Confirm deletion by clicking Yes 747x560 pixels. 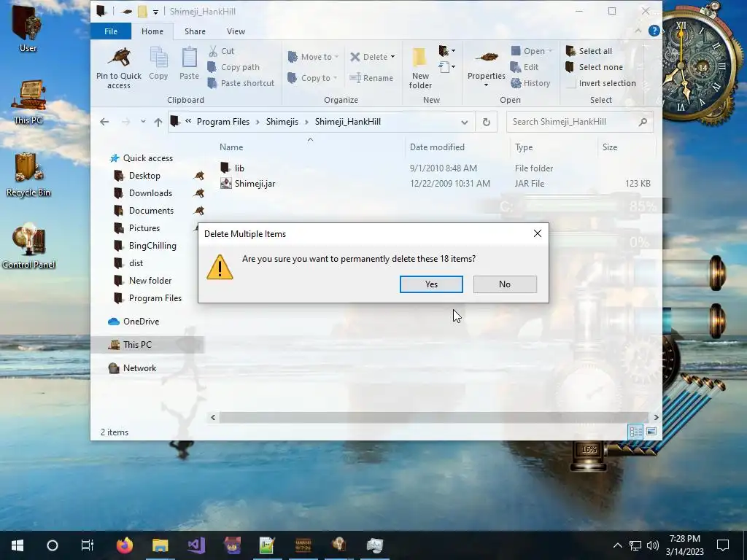pyautogui.click(x=431, y=284)
